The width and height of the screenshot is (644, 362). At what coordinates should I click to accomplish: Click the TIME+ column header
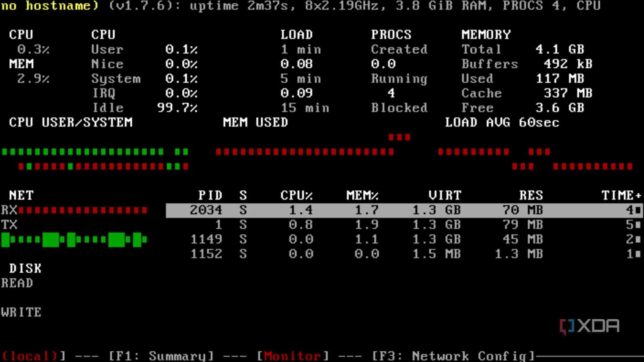click(x=621, y=195)
